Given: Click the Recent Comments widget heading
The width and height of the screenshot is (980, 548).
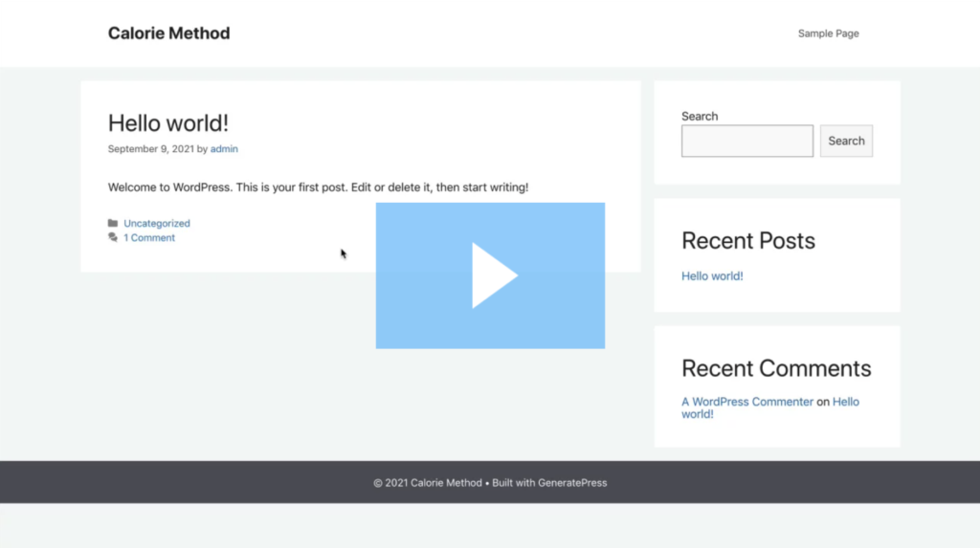Looking at the screenshot, I should pyautogui.click(x=776, y=368).
